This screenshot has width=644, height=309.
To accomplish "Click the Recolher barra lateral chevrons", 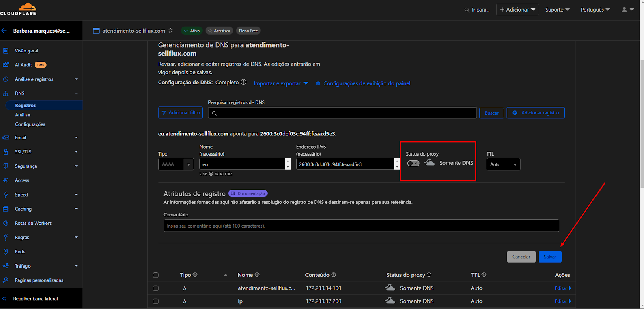I will point(4,299).
